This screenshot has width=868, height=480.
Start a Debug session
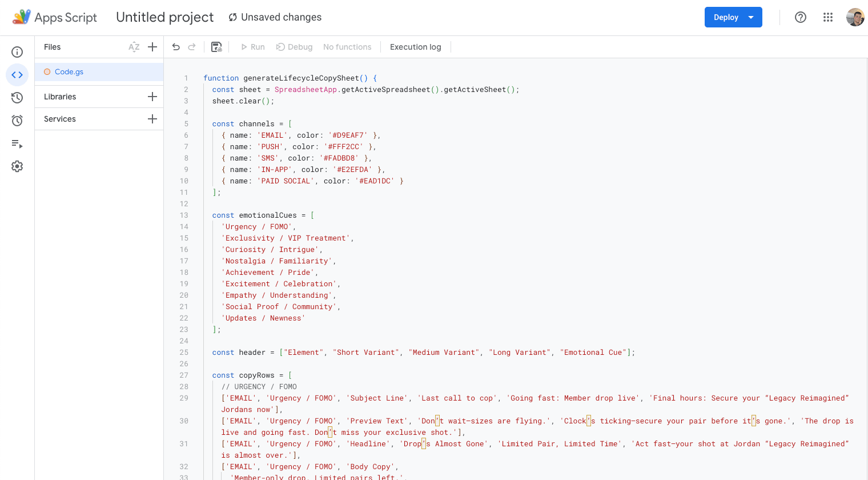coord(294,47)
